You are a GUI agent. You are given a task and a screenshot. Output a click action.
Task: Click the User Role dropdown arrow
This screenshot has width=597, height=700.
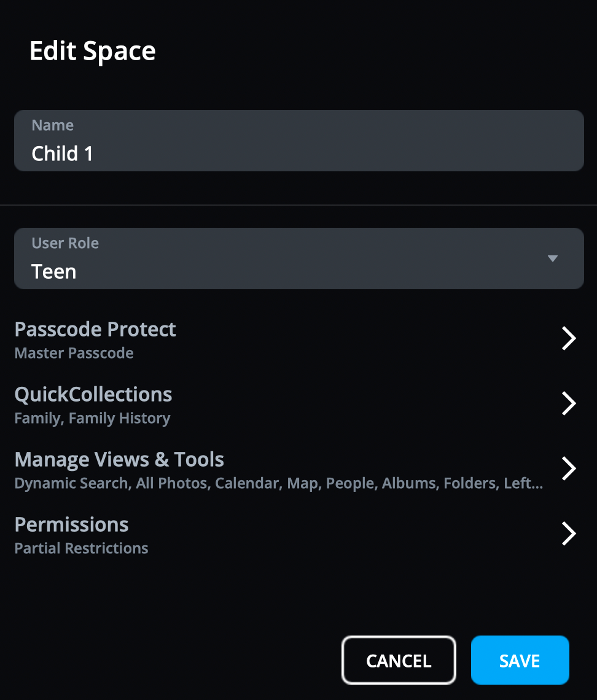click(552, 259)
